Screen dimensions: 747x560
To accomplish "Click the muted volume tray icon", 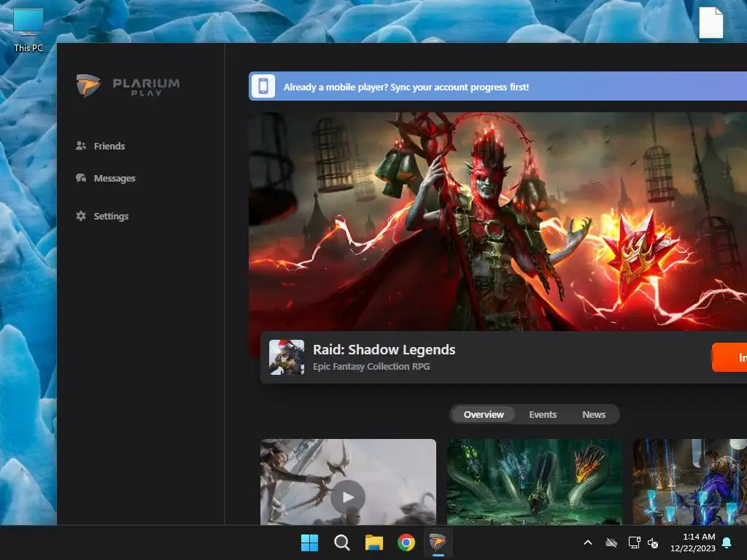I will [x=653, y=542].
